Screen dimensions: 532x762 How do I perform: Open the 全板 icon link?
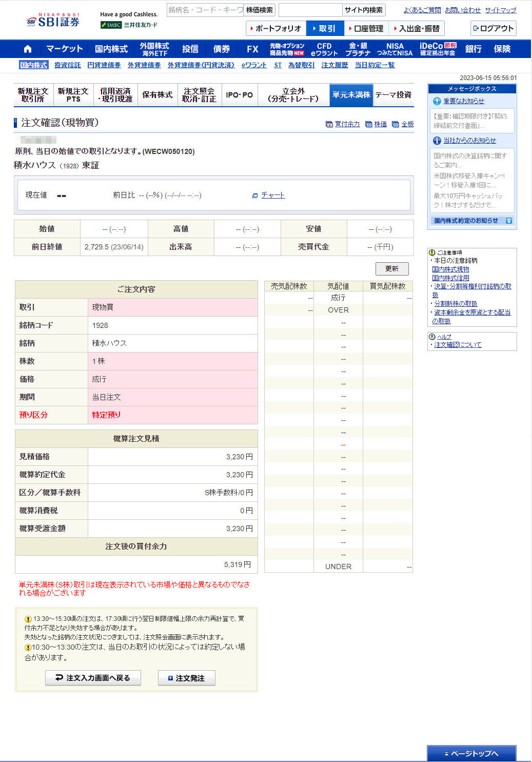pos(403,124)
